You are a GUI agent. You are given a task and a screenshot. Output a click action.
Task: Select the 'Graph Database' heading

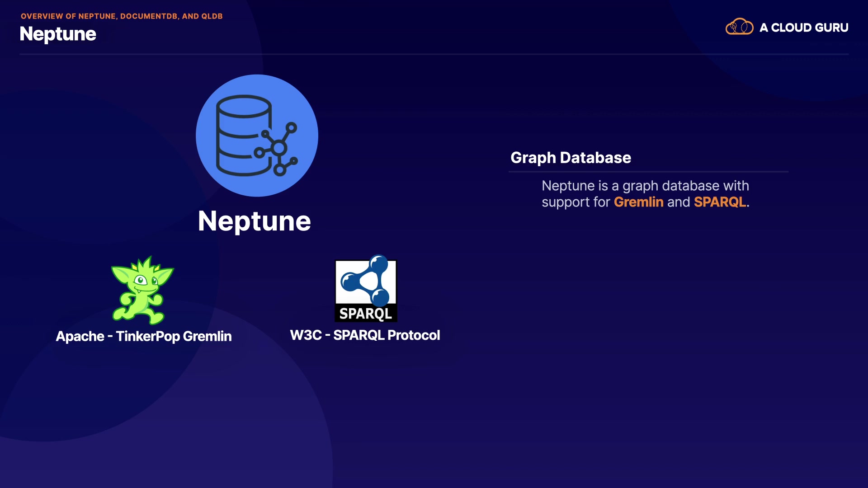pos(571,158)
